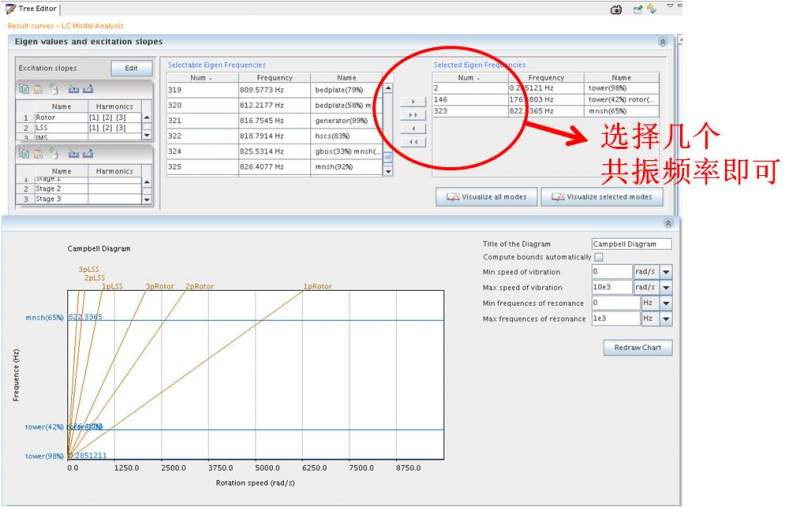Remove all frequencies with double left arrow
The image size is (800, 507).
[413, 142]
